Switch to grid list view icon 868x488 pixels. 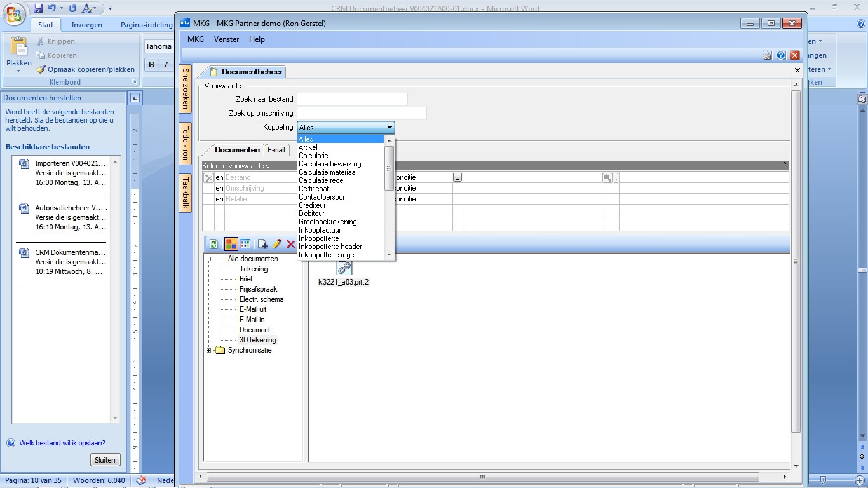pyautogui.click(x=245, y=244)
